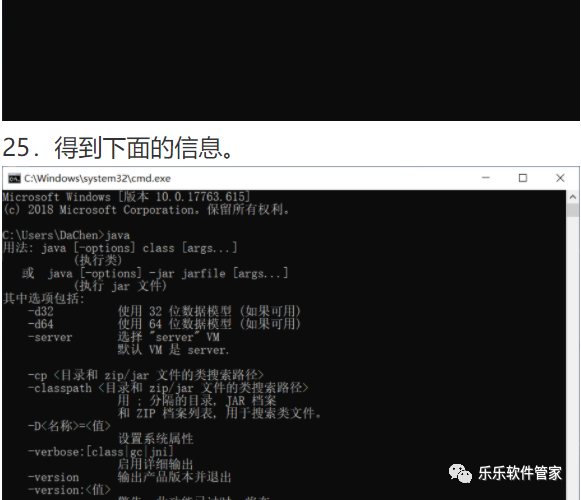The height and width of the screenshot is (500, 581).
Task: Click the '-d64' option text
Action: coord(41,324)
